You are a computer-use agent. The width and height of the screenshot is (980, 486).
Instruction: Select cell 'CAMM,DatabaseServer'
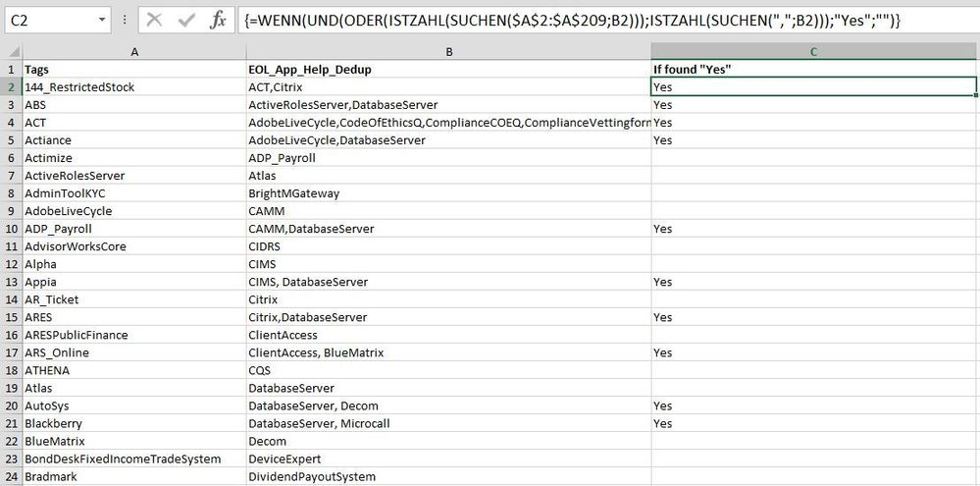point(448,229)
